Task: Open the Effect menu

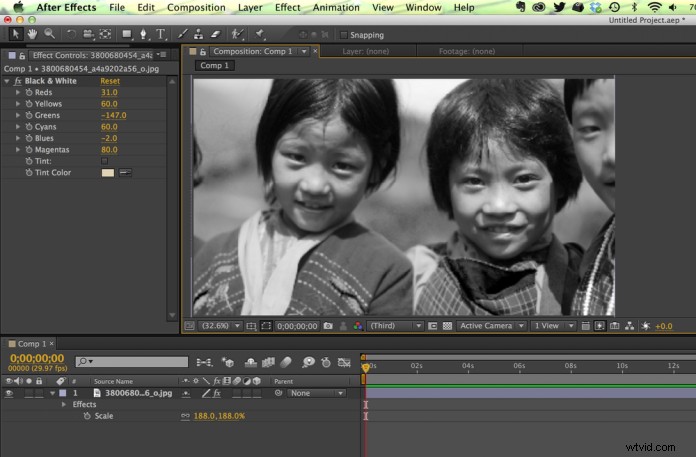Action: pyautogui.click(x=287, y=8)
